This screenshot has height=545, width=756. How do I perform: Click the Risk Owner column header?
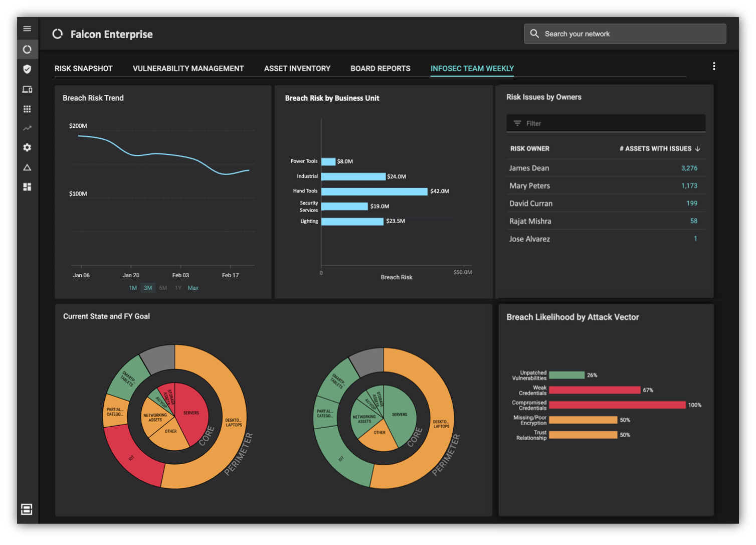pyautogui.click(x=530, y=149)
